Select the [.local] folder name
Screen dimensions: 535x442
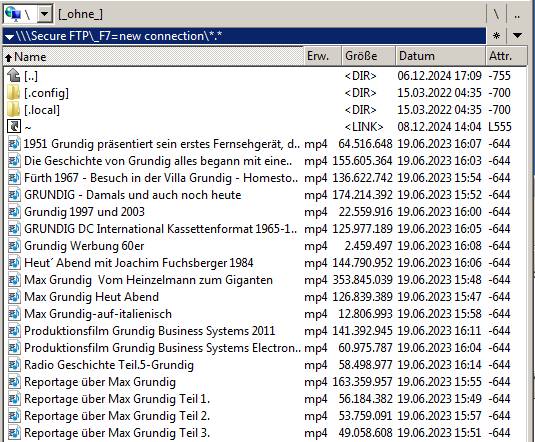point(42,110)
